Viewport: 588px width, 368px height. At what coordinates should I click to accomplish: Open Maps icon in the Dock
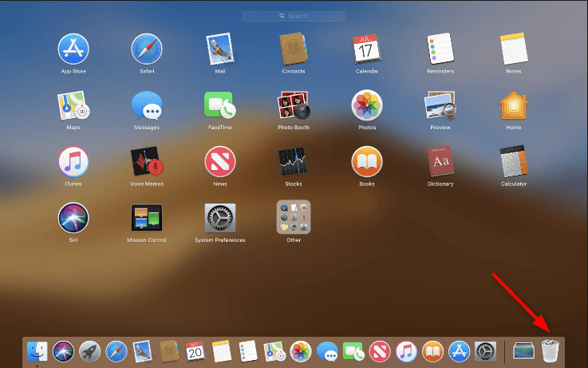pyautogui.click(x=274, y=351)
